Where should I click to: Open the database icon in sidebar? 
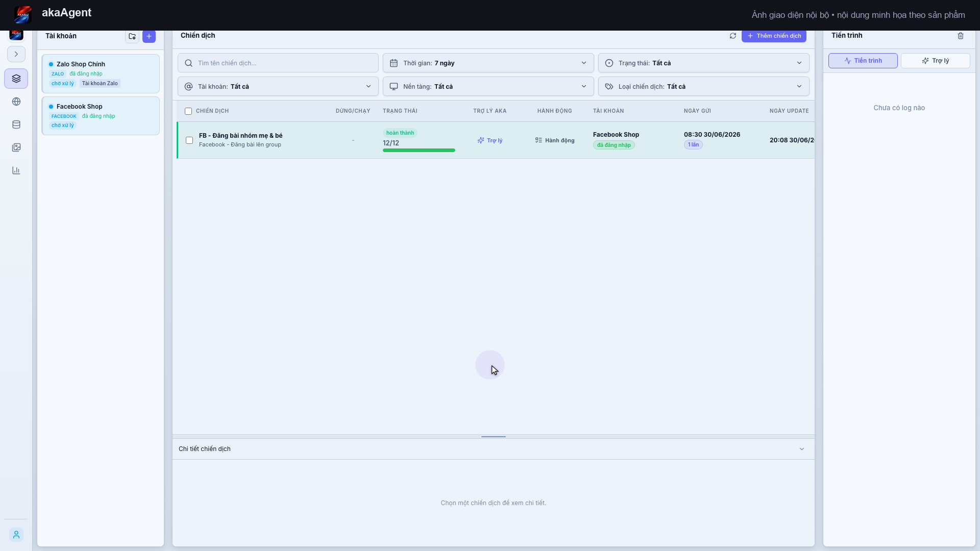tap(16, 124)
